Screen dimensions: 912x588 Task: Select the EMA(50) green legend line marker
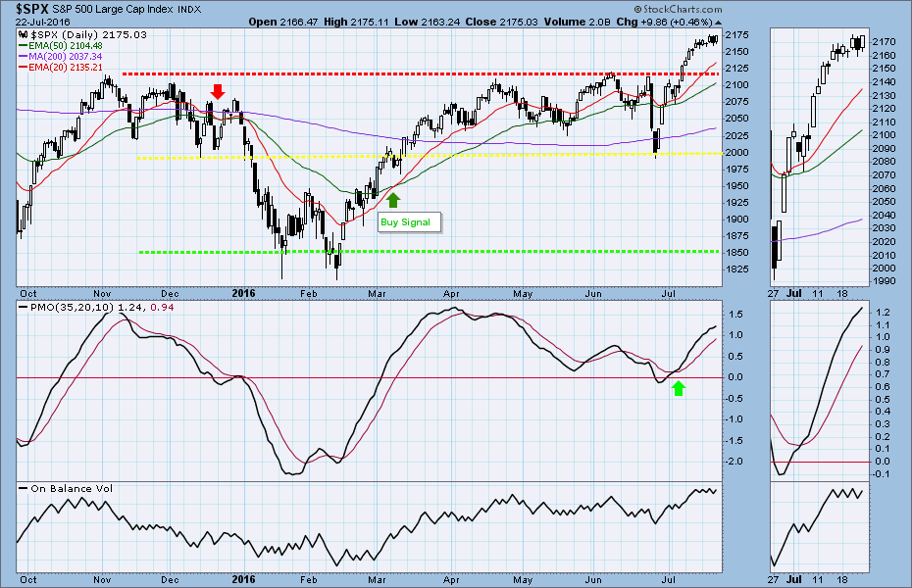(25, 45)
